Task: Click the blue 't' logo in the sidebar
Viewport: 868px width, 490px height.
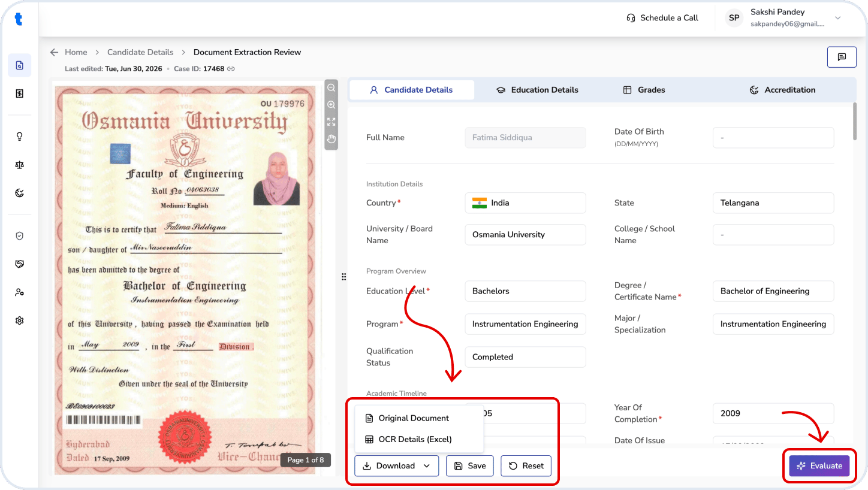Action: point(19,20)
